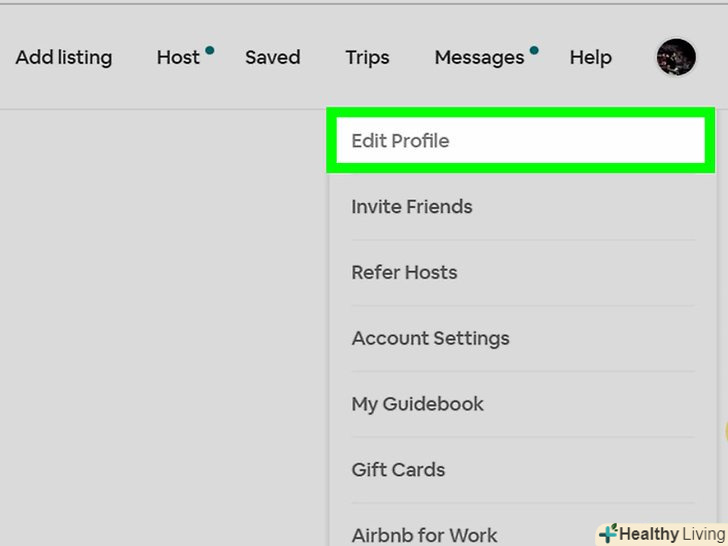Image resolution: width=728 pixels, height=546 pixels.
Task: Click the yellow circle at right edge
Action: point(725,432)
